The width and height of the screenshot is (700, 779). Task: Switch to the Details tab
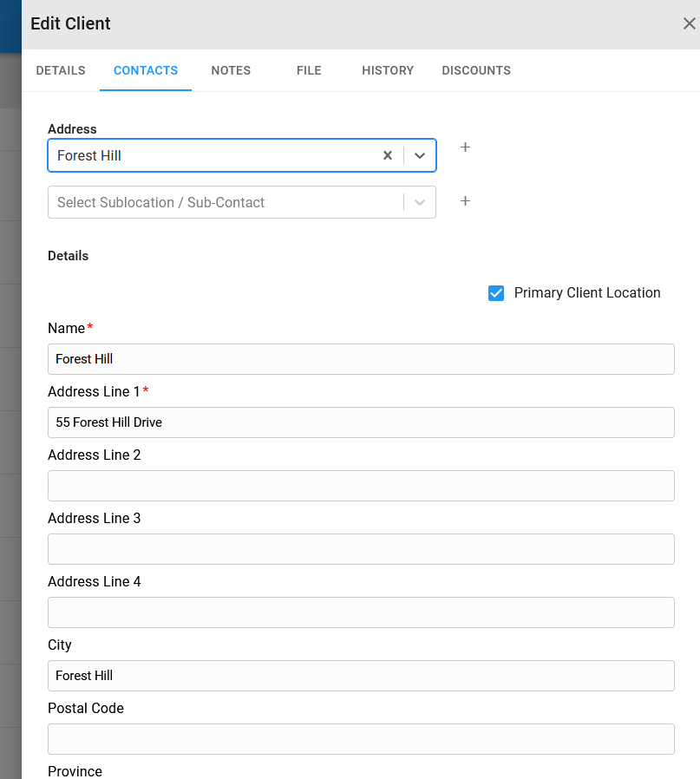pos(61,70)
